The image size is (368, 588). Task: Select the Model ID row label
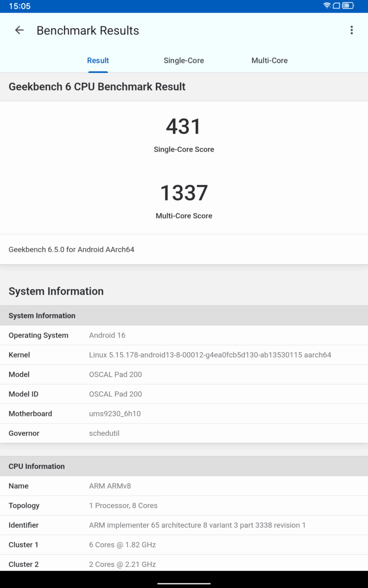point(24,394)
